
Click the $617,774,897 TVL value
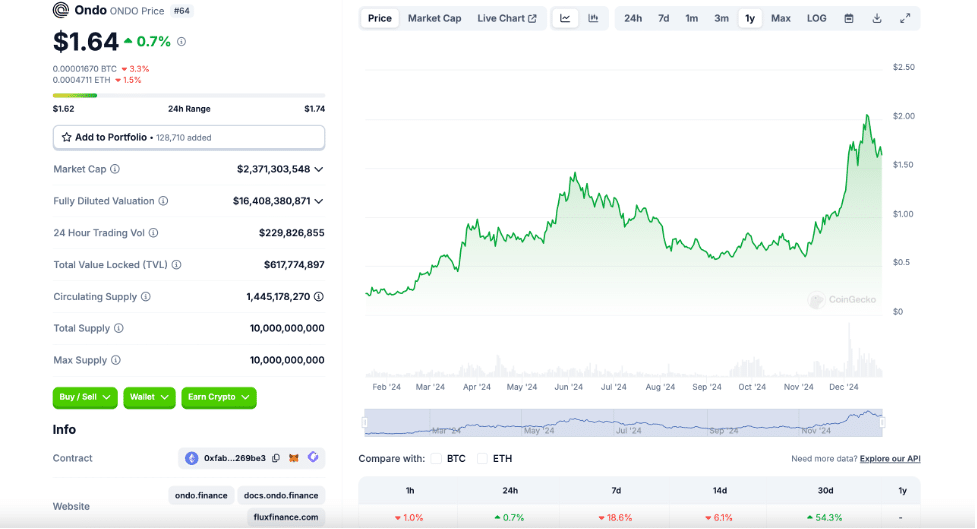tap(294, 265)
